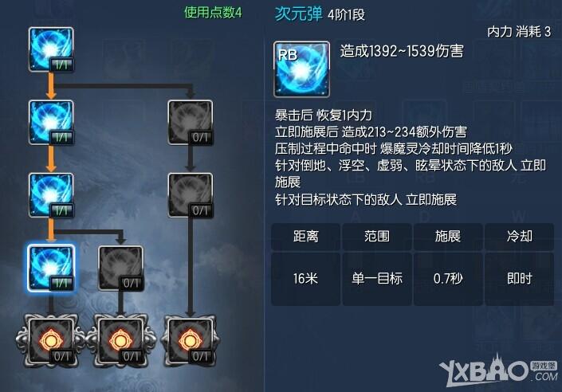The height and width of the screenshot is (392, 562).
Task: Click the 距离 column header
Action: pyautogui.click(x=306, y=237)
